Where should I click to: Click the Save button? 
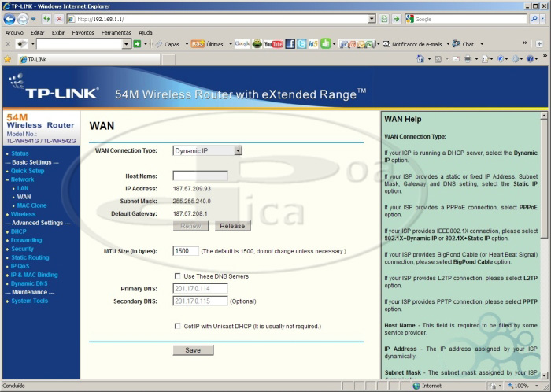(x=193, y=349)
